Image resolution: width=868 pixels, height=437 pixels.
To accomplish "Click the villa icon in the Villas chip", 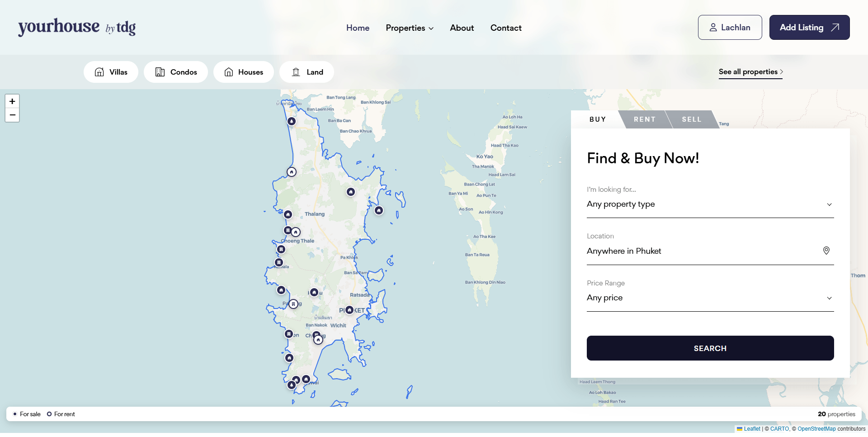I will pyautogui.click(x=99, y=72).
